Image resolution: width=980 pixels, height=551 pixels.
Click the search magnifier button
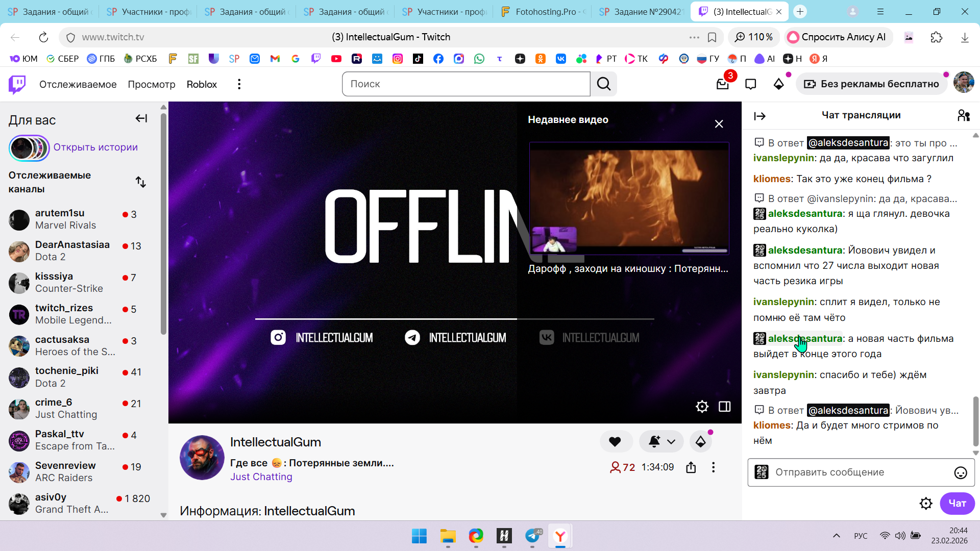tap(604, 84)
